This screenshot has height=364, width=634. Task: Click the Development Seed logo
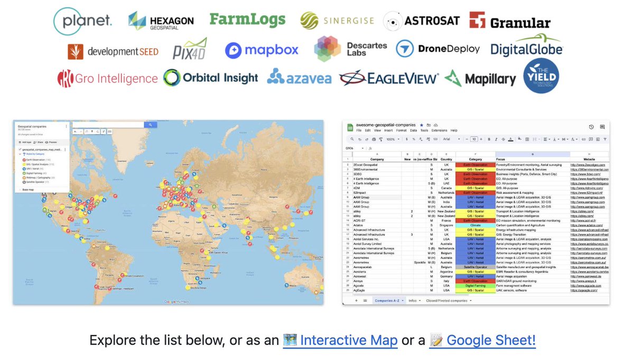113,51
